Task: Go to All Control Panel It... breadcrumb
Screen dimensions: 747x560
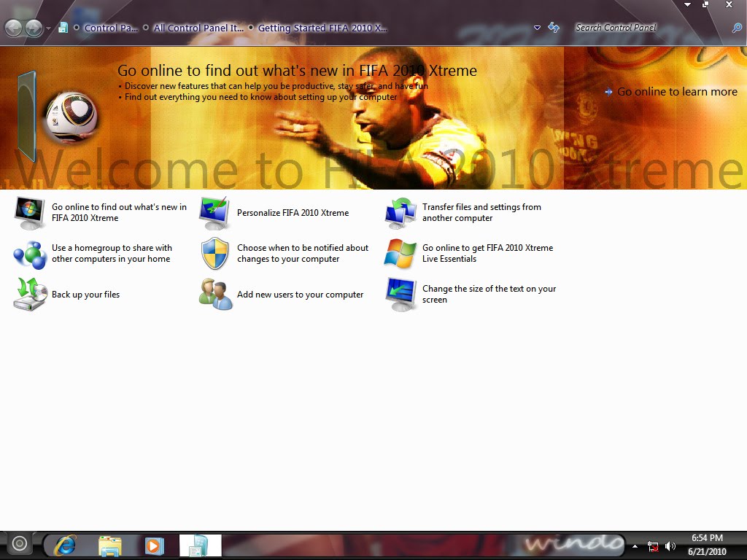Action: (x=198, y=28)
